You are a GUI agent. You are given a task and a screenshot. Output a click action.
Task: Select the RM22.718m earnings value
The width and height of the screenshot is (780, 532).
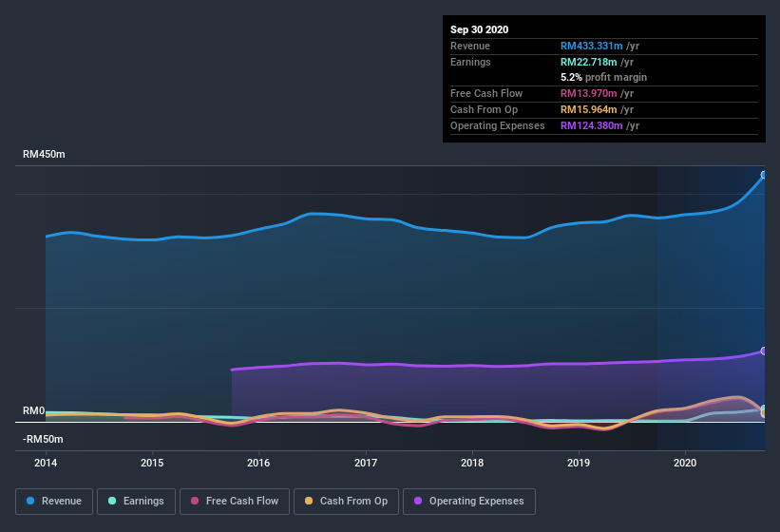tap(588, 62)
